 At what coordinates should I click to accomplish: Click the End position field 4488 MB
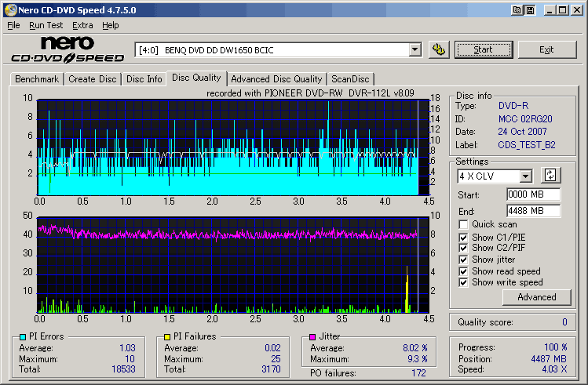pos(533,211)
